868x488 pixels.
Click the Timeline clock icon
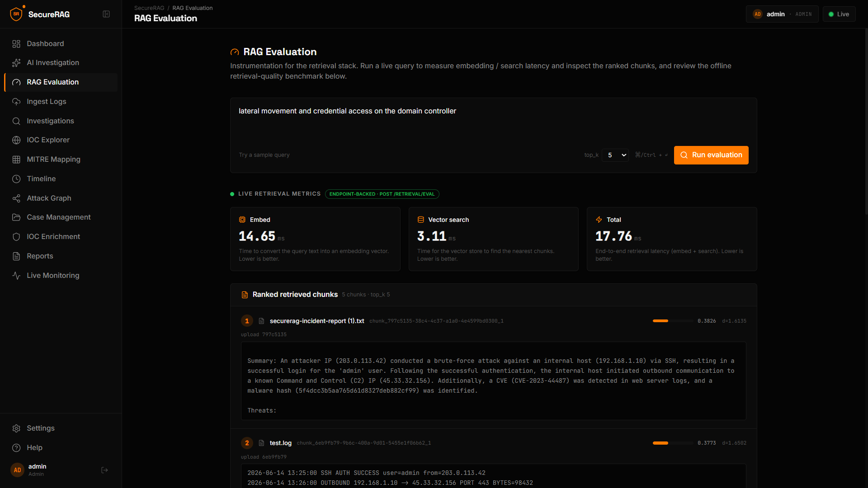pos(16,179)
